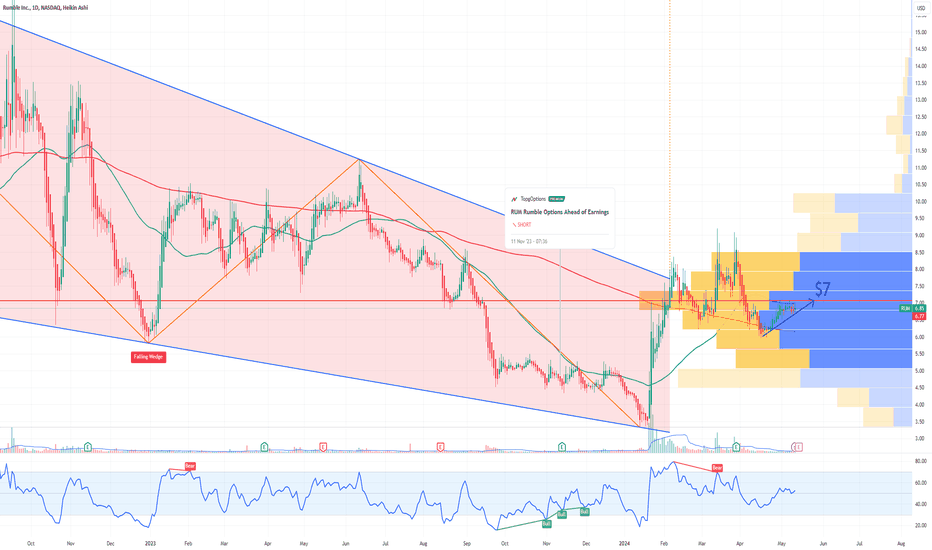Click the 2023 label on the time axis
The image size is (932, 550).
coord(150,543)
